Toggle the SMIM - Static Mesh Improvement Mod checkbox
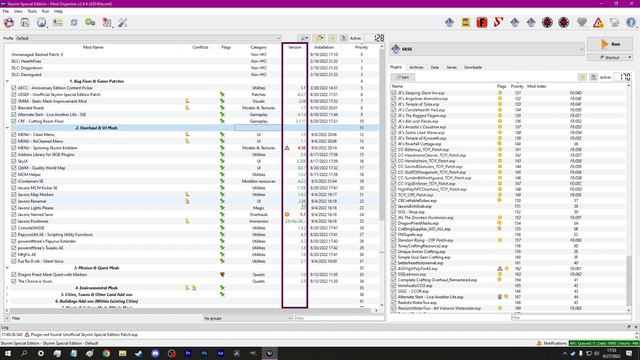 pos(14,101)
